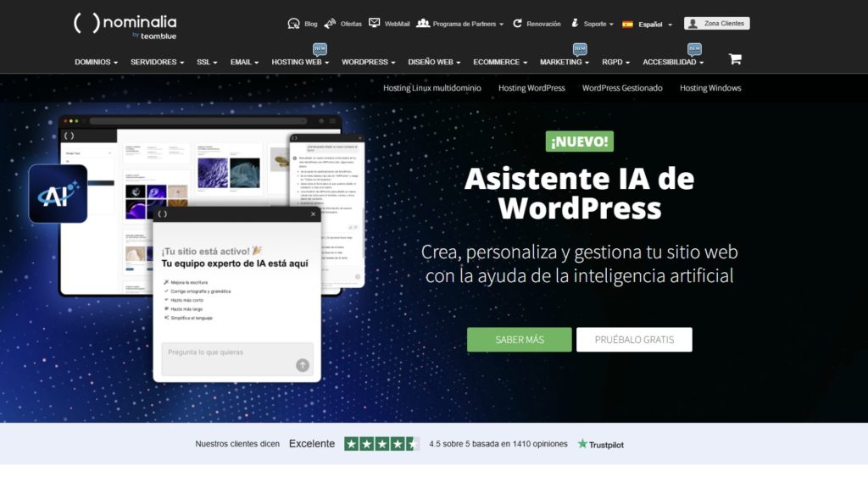Image resolution: width=868 pixels, height=499 pixels.
Task: Click the Spanish flag icon
Action: [627, 24]
